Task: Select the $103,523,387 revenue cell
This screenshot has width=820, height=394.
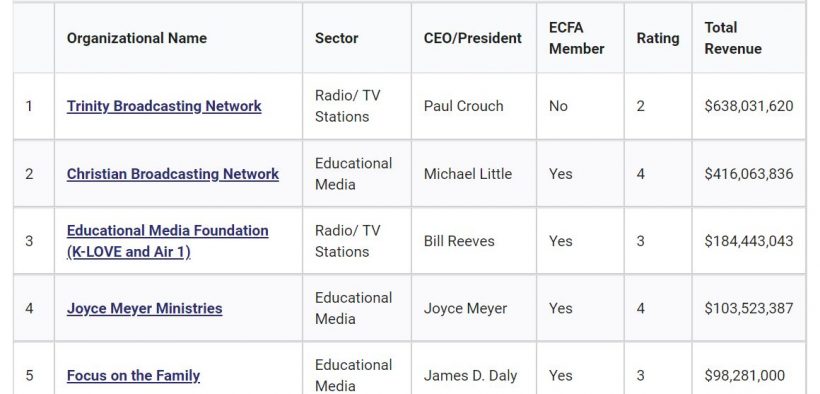Action: (x=749, y=308)
